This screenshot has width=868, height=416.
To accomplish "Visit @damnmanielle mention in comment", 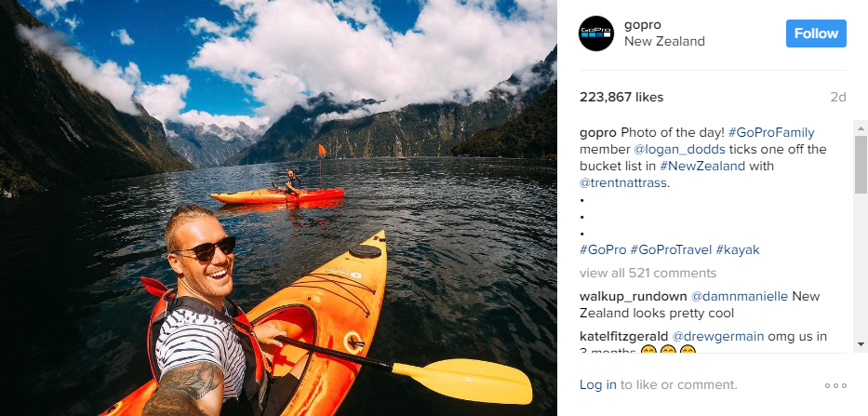I will pos(739,296).
